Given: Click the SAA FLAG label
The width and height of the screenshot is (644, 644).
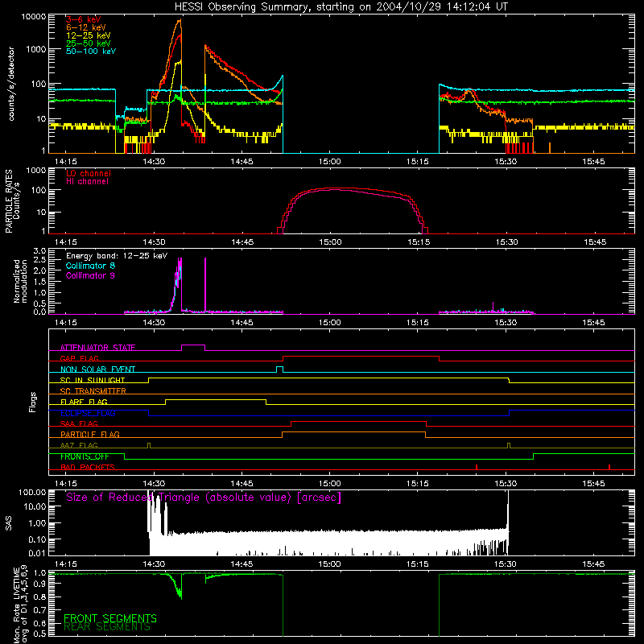Looking at the screenshot, I should (79, 424).
